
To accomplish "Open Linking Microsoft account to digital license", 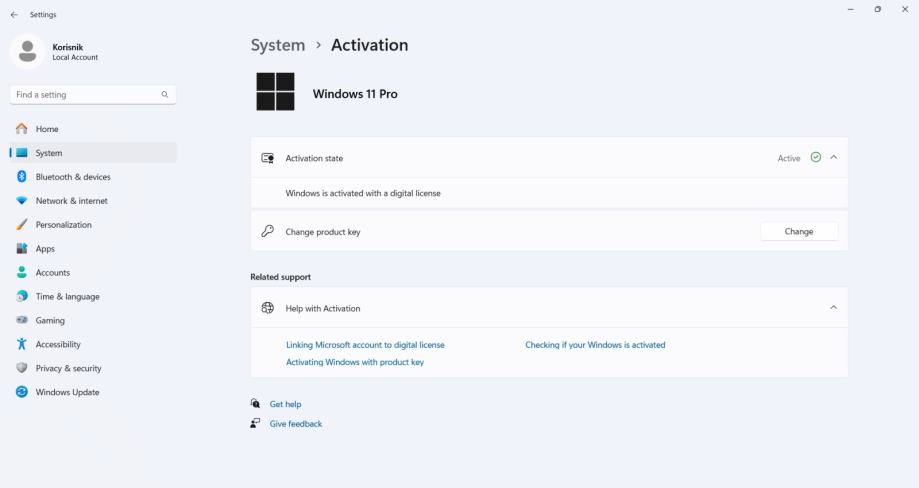I will coord(365,345).
